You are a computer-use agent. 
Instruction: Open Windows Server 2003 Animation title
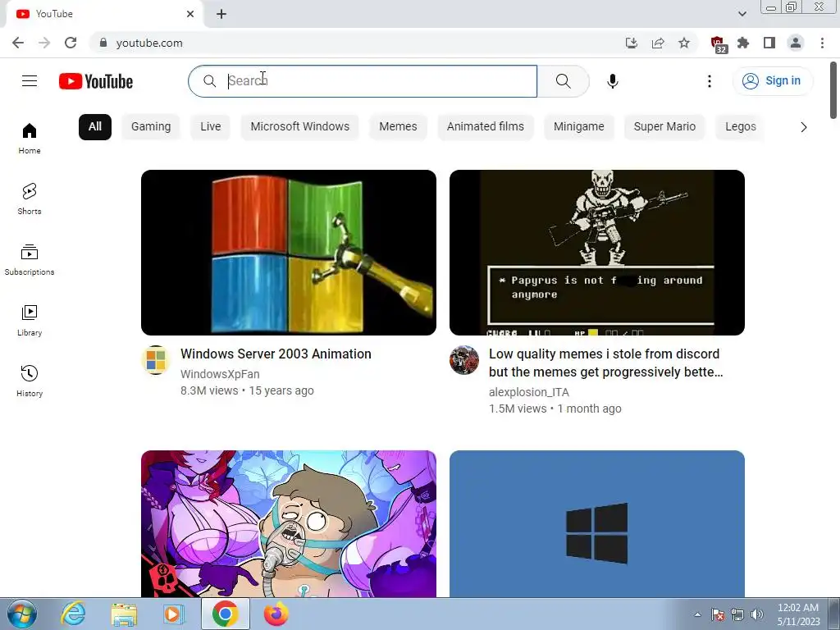[x=276, y=354]
